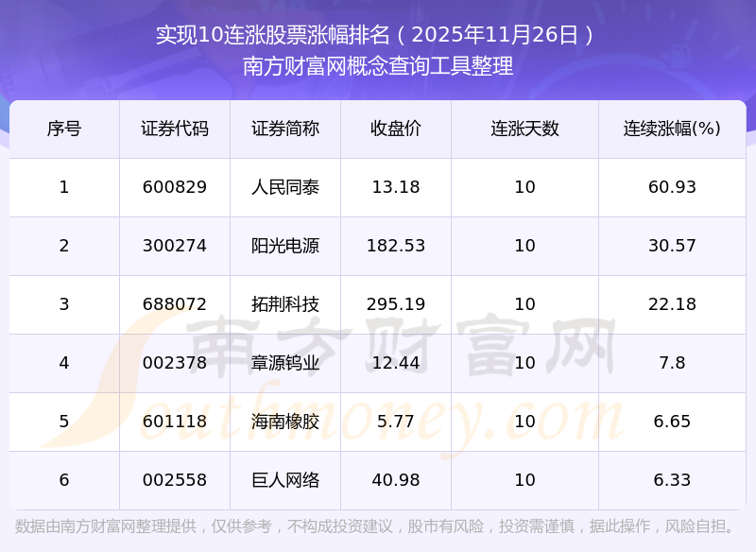
Task: Click the disclaimer text 数据由南方财富网整理提供
Action: 106,526
